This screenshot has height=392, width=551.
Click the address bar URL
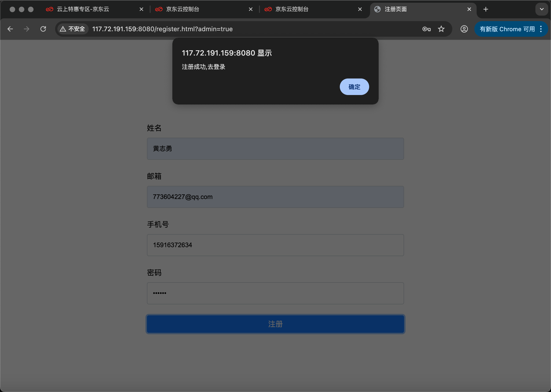162,29
